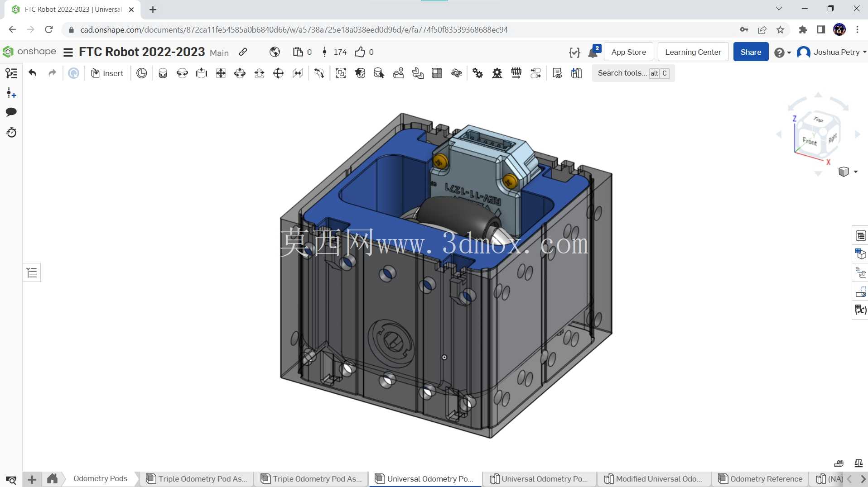Select the Pin slot mate tool
Viewport: 868px width, 487px height.
259,73
